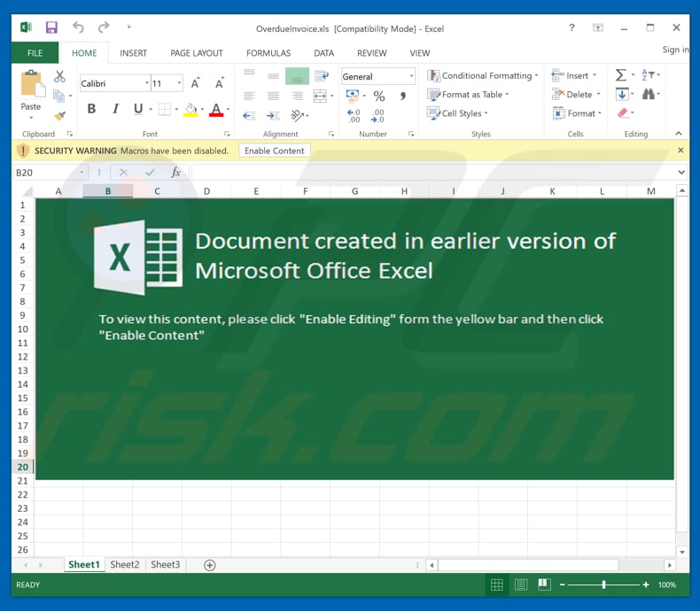This screenshot has width=700, height=611.
Task: Open the font size 11 dropdown
Action: pos(179,83)
